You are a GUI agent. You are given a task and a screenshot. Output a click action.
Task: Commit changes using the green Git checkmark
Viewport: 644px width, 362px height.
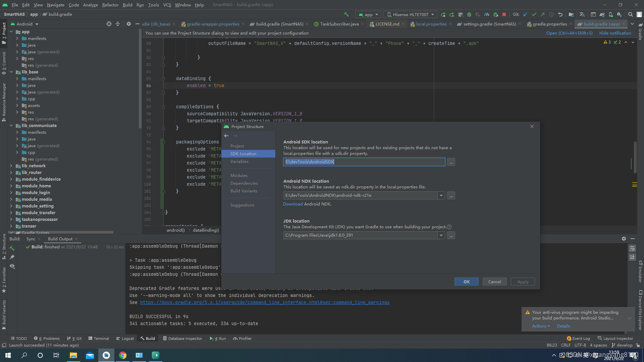[x=534, y=14]
